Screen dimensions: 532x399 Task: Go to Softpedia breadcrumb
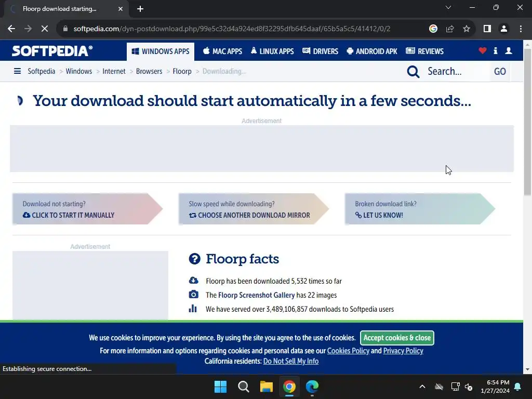click(x=42, y=71)
